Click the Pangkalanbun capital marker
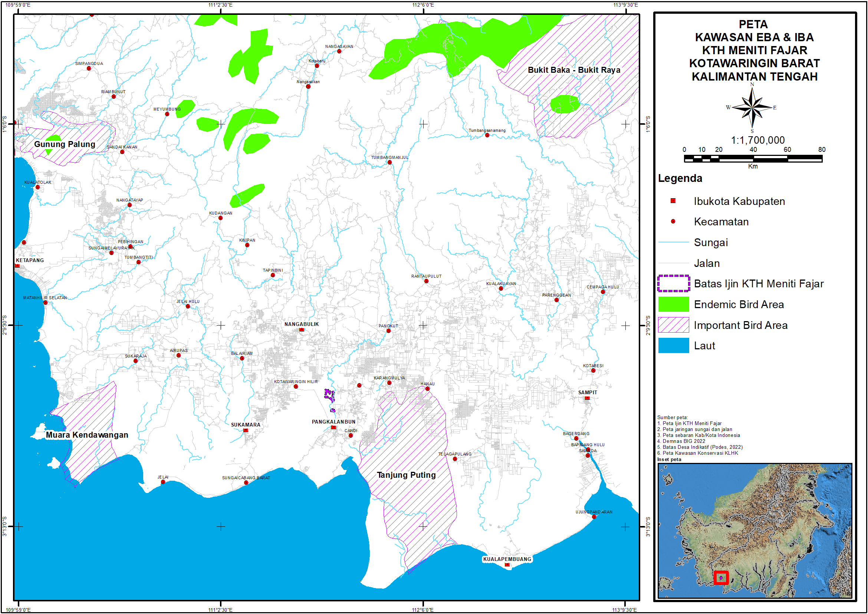This screenshot has width=868, height=614. [333, 427]
